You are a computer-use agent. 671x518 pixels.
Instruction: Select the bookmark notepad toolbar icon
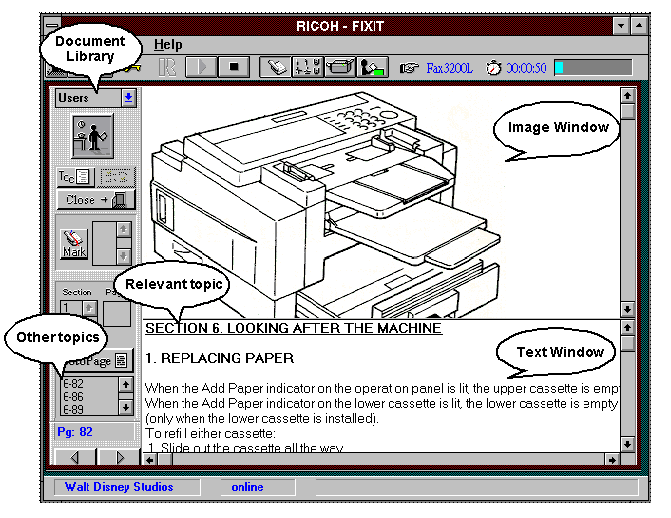(x=275, y=67)
